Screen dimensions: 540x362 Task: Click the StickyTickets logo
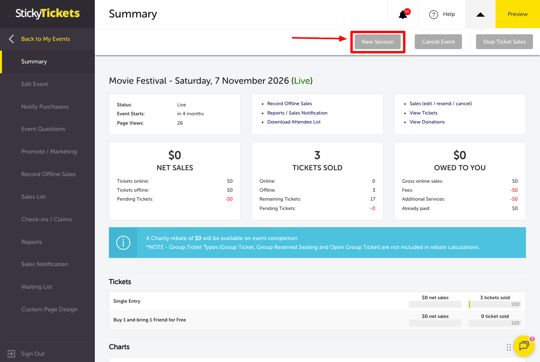(x=48, y=13)
